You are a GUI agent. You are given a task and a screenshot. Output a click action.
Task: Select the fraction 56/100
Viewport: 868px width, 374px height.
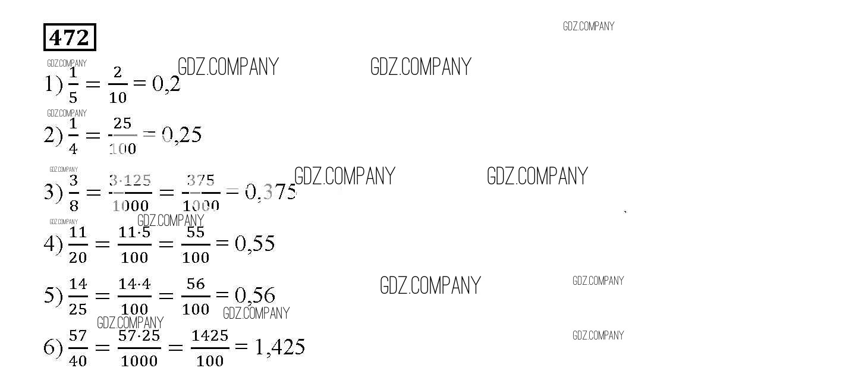click(196, 296)
